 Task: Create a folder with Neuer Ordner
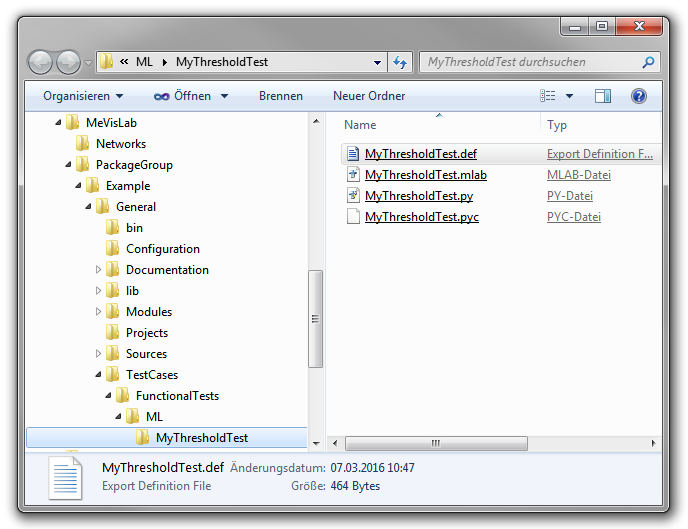[x=369, y=96]
